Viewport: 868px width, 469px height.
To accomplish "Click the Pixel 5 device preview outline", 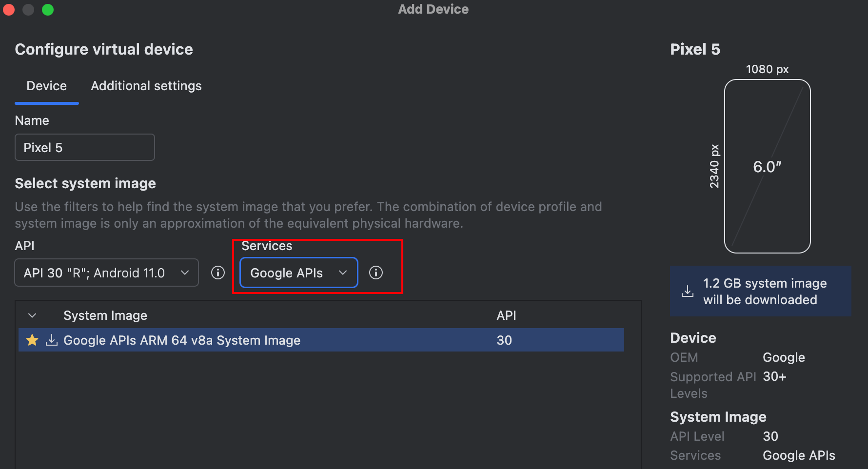I will (x=768, y=166).
